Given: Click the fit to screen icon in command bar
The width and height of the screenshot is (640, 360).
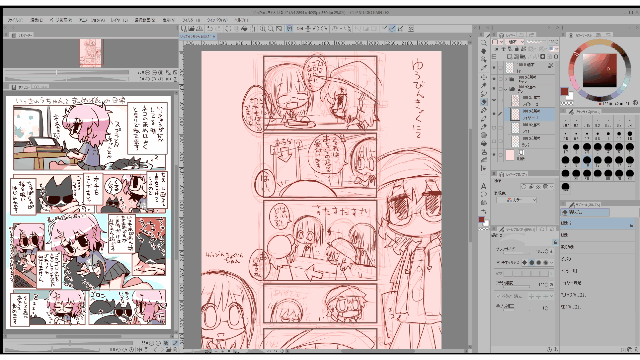Looking at the screenshot, I should (279, 29).
